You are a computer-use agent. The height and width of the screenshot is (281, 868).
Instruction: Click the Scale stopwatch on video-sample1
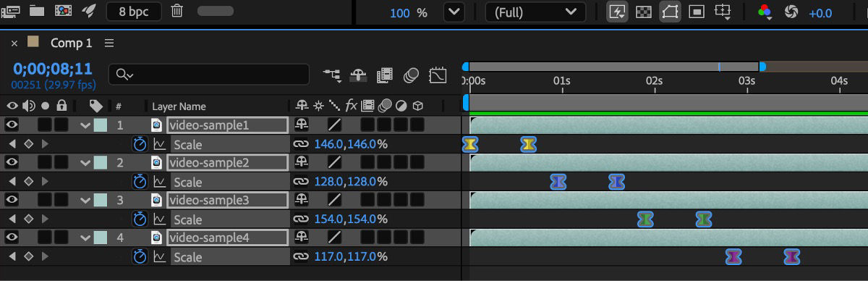point(140,143)
